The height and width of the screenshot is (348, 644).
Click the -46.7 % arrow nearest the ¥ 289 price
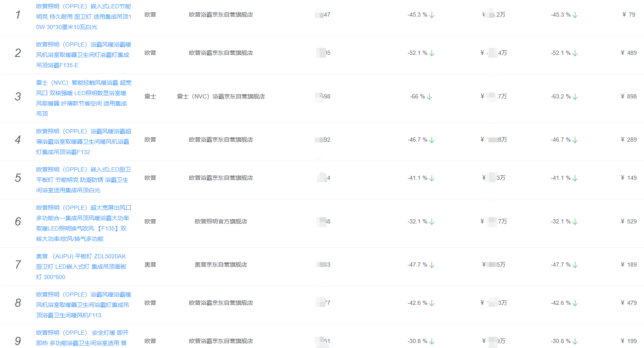[575, 140]
